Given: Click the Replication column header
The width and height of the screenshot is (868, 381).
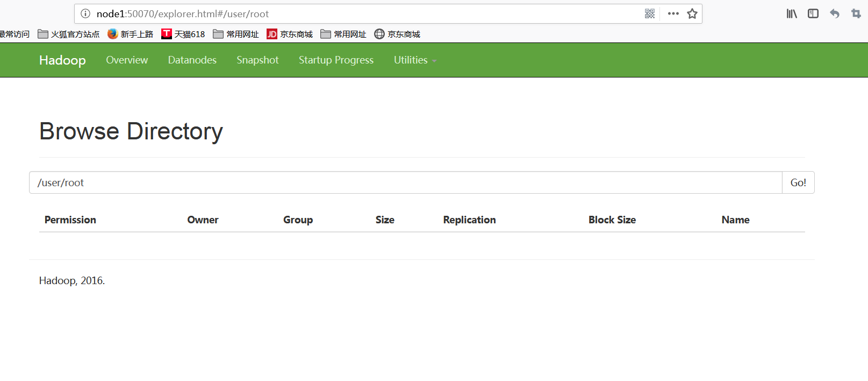Looking at the screenshot, I should pos(469,220).
